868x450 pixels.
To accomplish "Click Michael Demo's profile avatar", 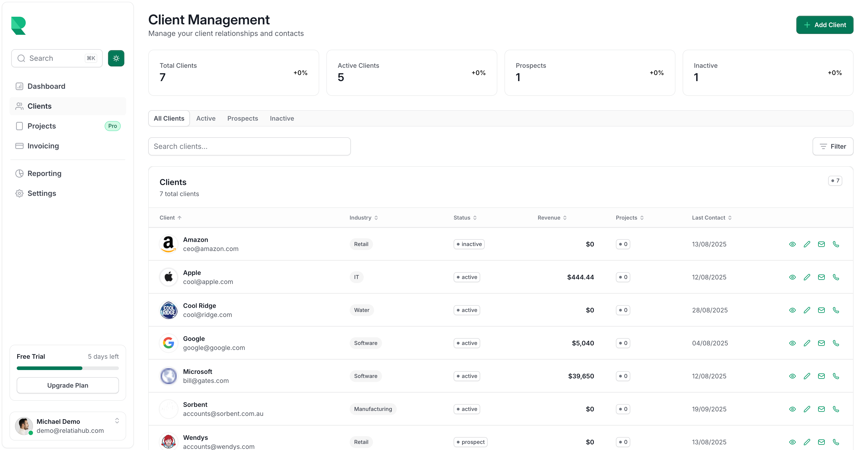I will (x=24, y=426).
